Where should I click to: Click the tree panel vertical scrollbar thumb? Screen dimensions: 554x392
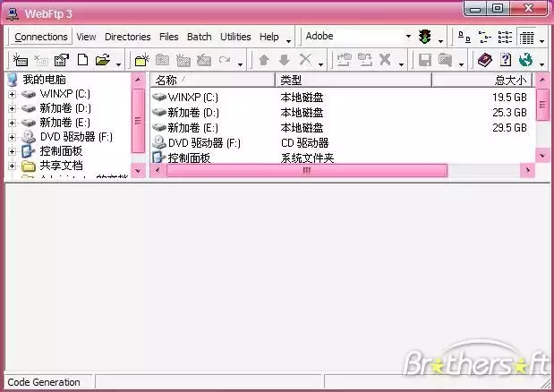point(138,121)
